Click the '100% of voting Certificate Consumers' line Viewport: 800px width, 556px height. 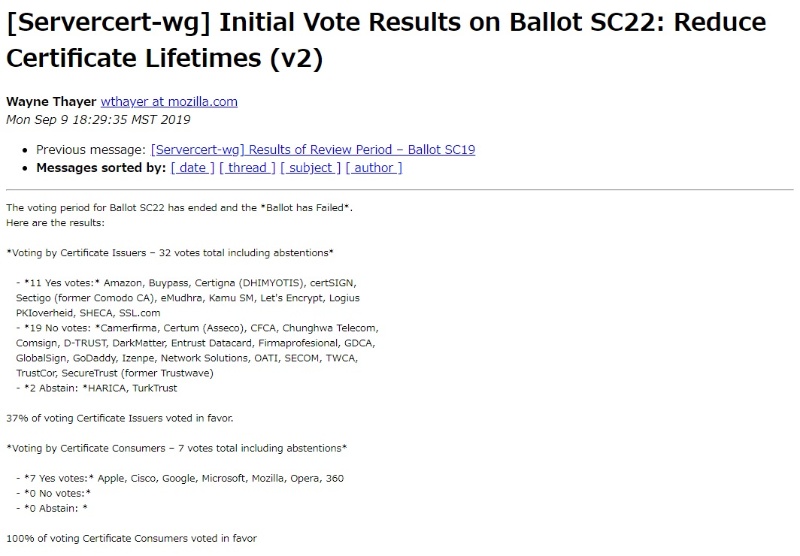pos(131,538)
